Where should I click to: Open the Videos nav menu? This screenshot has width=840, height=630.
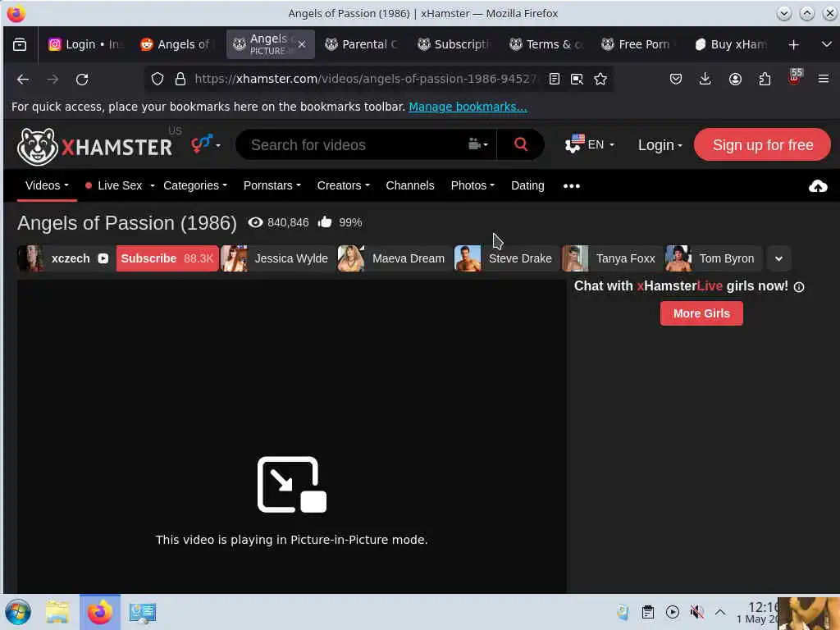click(47, 185)
